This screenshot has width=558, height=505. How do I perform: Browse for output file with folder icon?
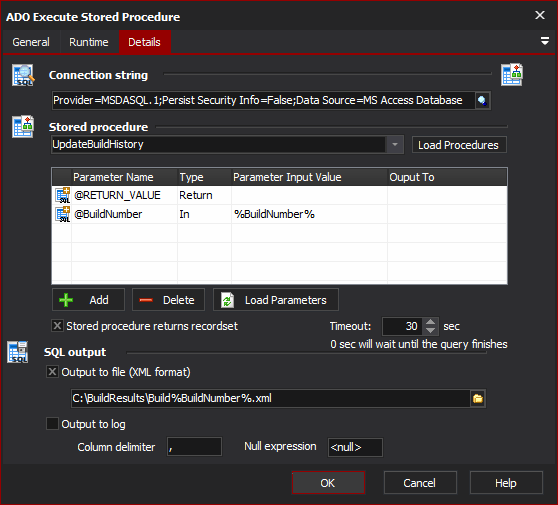click(478, 398)
